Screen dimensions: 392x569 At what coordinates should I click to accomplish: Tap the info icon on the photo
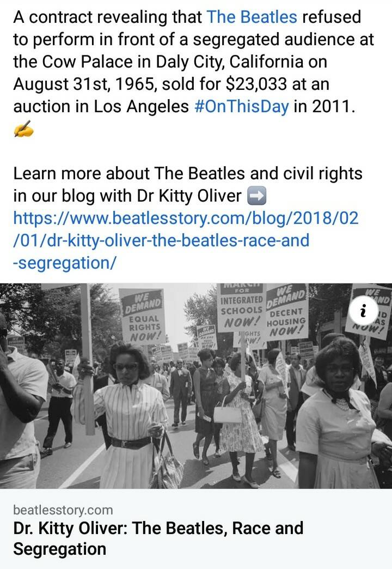[363, 311]
